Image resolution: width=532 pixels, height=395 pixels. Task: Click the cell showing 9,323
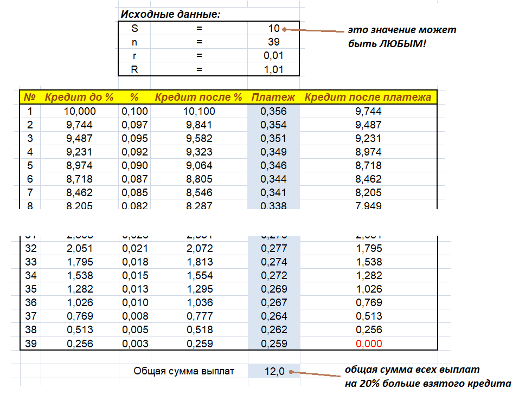pos(199,152)
